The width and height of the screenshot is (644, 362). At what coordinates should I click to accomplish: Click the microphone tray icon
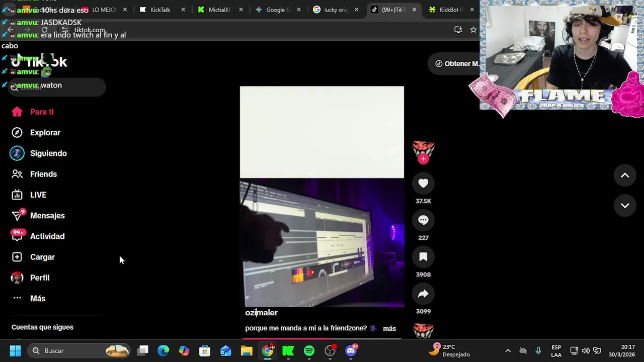click(x=538, y=350)
